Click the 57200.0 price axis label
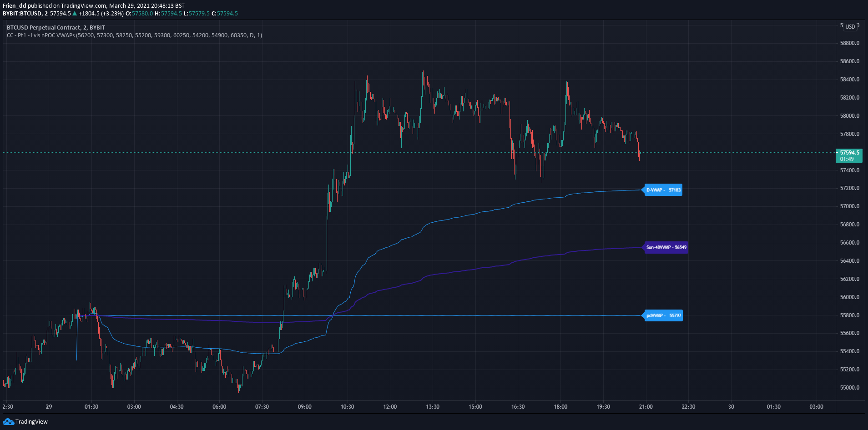The height and width of the screenshot is (430, 868). [x=850, y=188]
